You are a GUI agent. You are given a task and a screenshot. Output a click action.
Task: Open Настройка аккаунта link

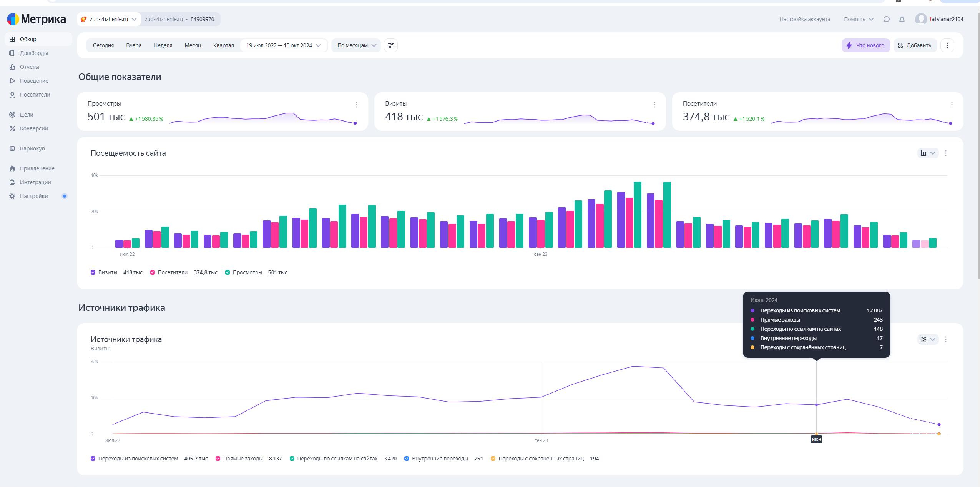point(805,19)
